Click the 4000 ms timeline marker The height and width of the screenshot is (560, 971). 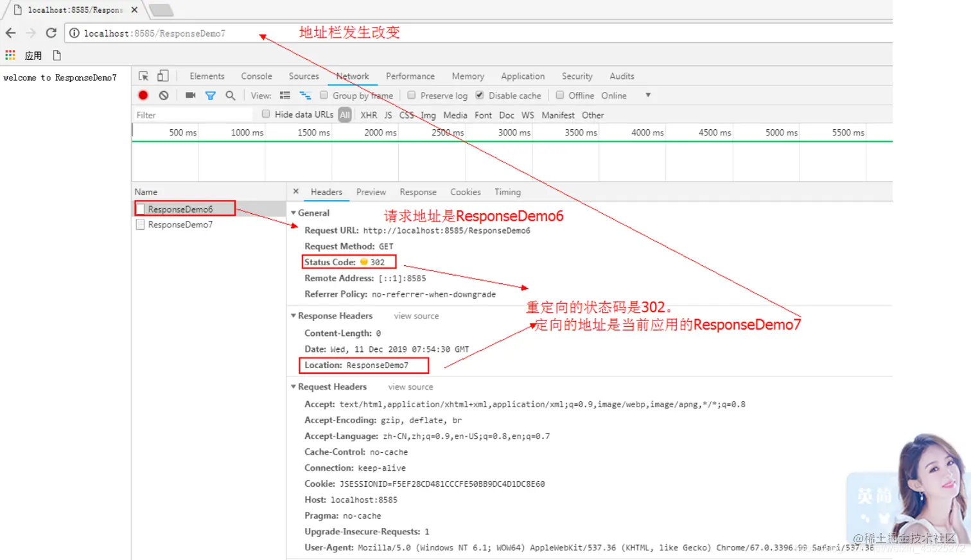pyautogui.click(x=647, y=132)
